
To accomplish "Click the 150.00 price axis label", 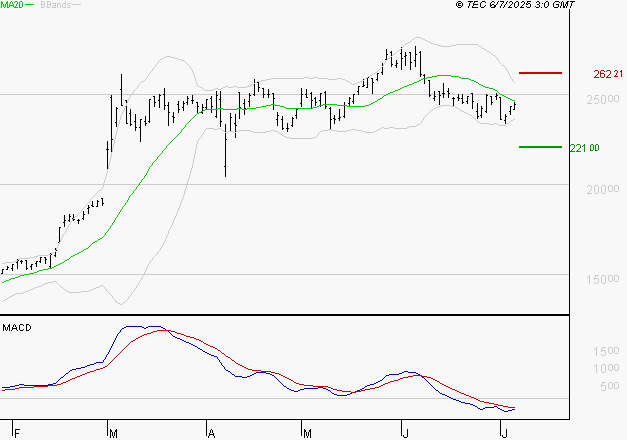I will (x=603, y=279).
